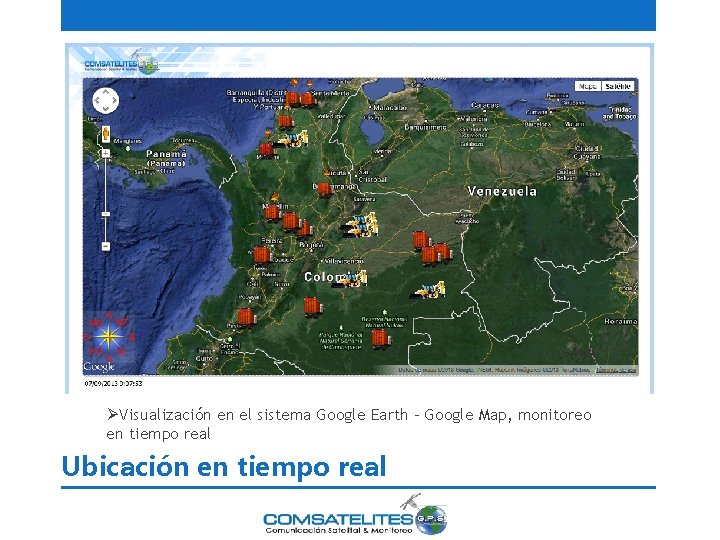Click the Bogotá city label
The height and width of the screenshot is (540, 720).
click(x=311, y=245)
